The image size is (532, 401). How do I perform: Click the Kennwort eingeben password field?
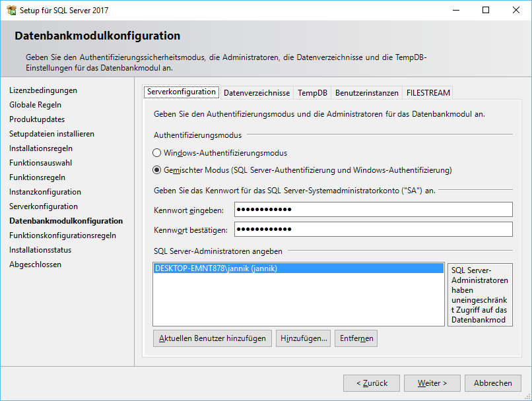coord(374,210)
